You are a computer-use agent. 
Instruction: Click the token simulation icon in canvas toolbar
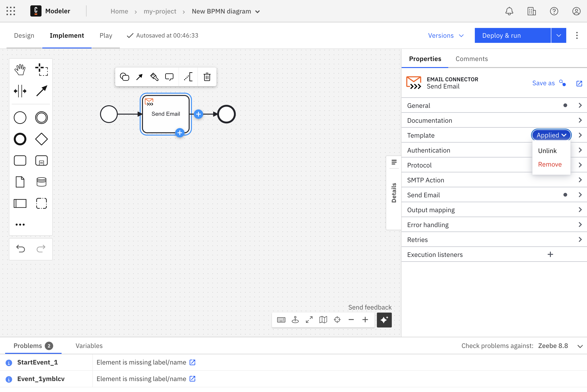[295, 320]
